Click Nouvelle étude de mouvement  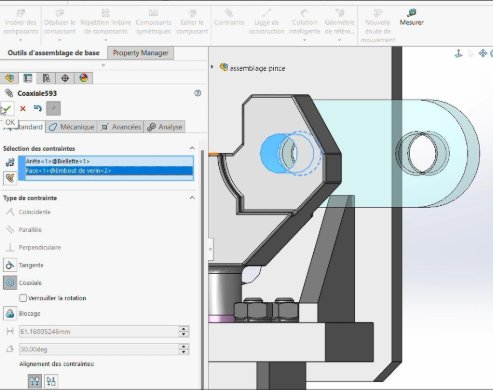click(378, 26)
